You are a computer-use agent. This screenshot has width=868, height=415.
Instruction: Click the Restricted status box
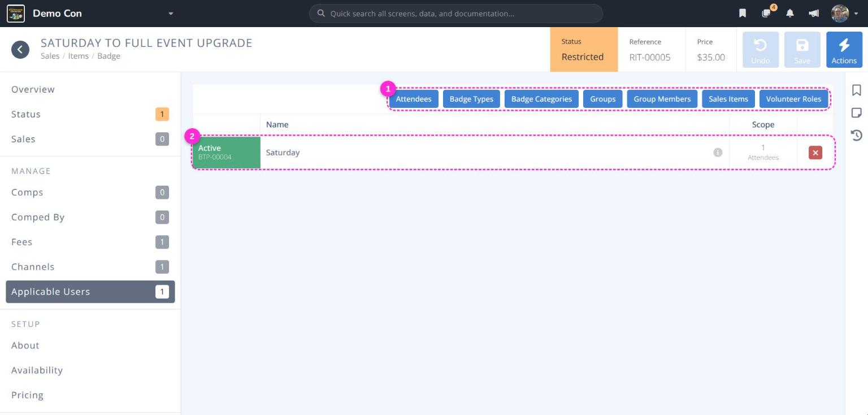pos(584,50)
